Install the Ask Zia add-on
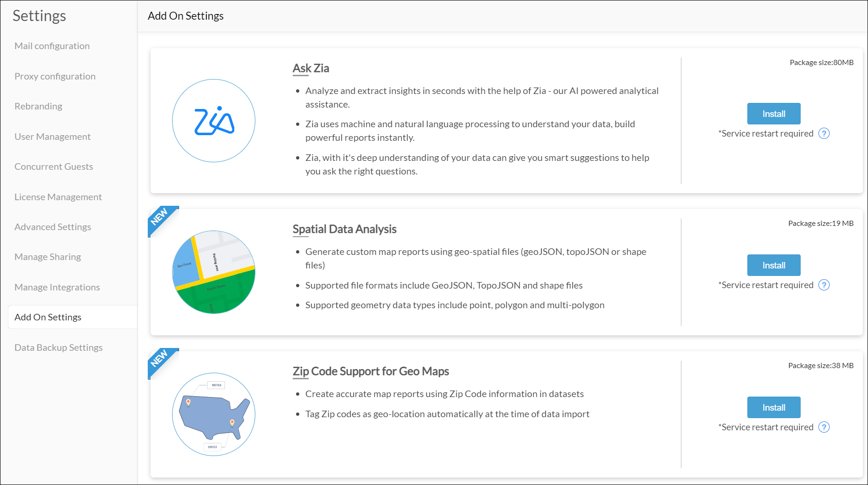 click(x=774, y=113)
